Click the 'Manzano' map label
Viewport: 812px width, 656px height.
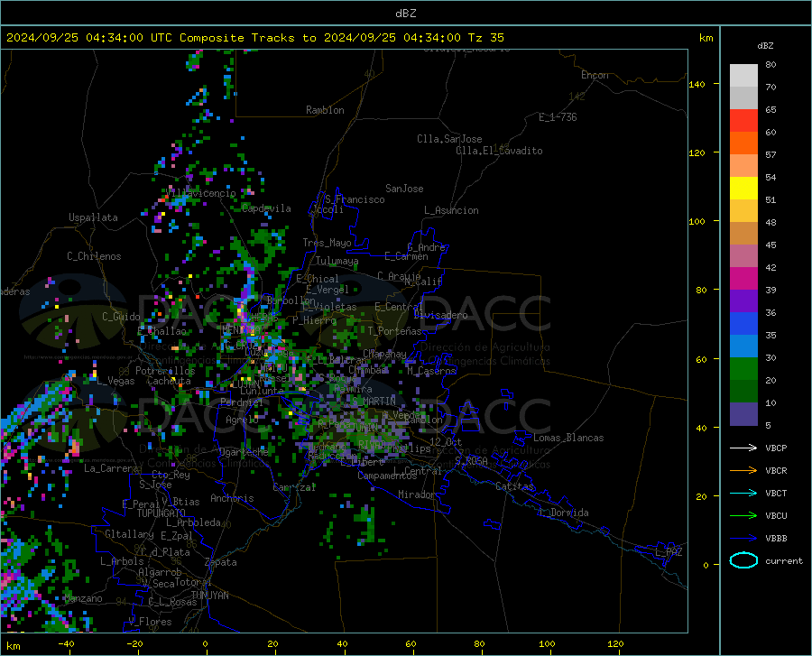(83, 598)
